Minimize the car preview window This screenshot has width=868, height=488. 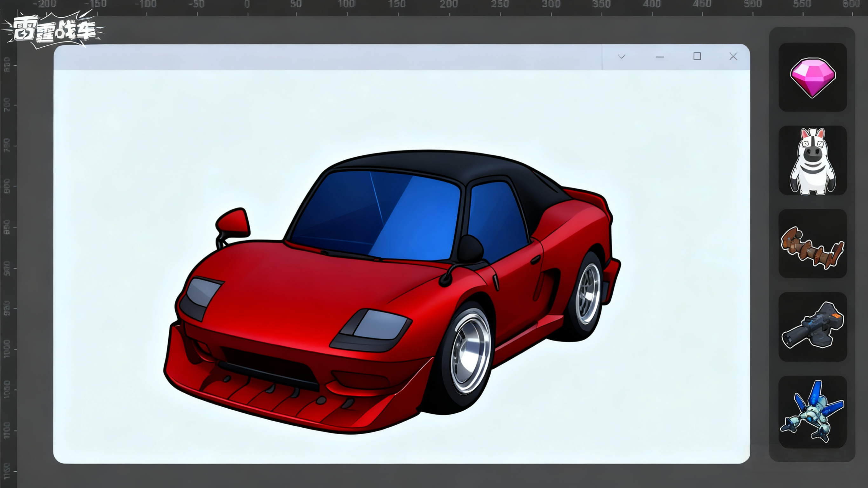click(x=660, y=57)
